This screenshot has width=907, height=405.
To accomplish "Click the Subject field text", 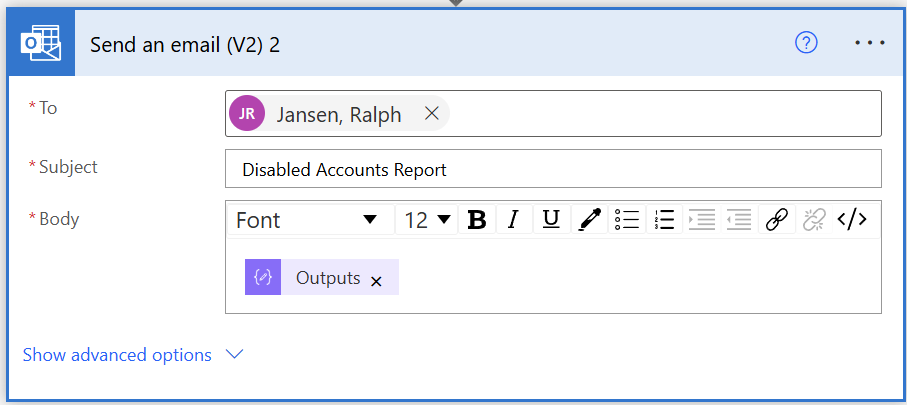I will [344, 170].
